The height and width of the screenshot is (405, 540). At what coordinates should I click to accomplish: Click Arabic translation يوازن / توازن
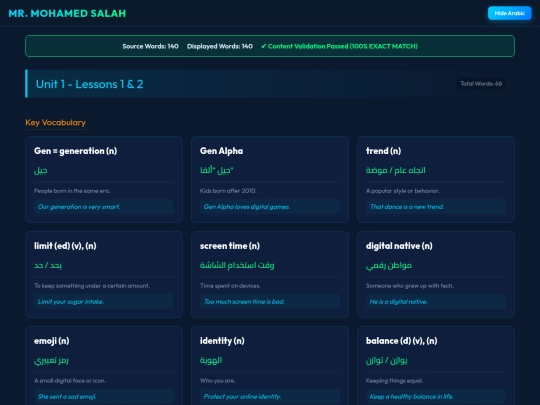[386, 361]
